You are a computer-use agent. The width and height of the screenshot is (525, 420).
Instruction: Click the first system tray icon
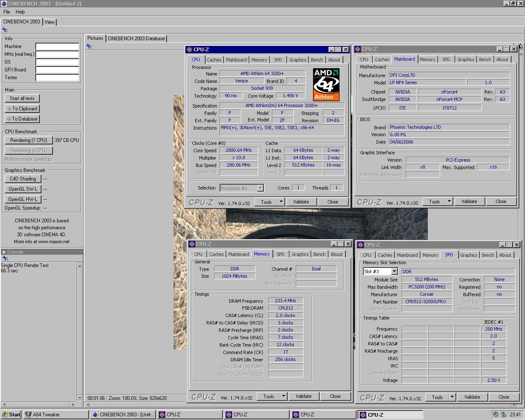(495, 415)
